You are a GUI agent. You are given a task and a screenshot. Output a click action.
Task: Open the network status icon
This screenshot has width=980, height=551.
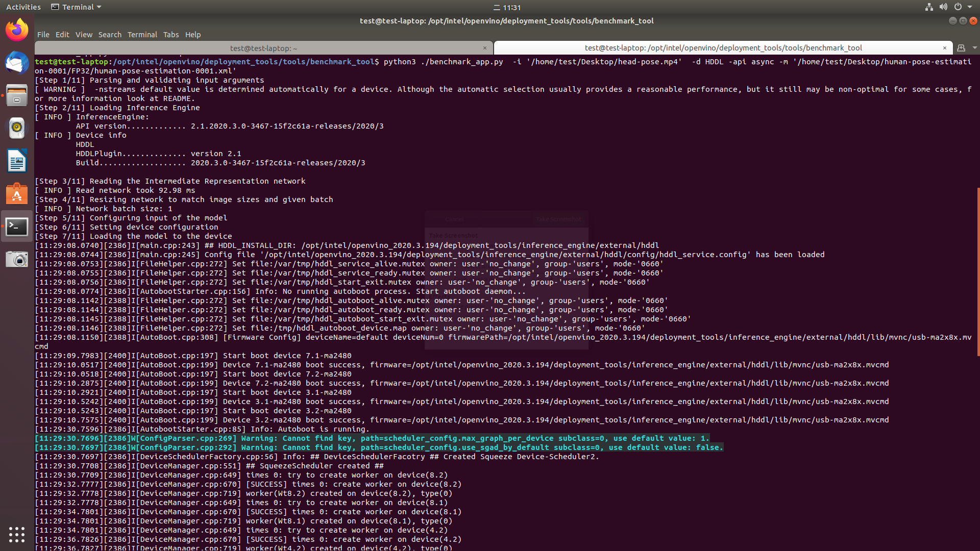coord(929,7)
